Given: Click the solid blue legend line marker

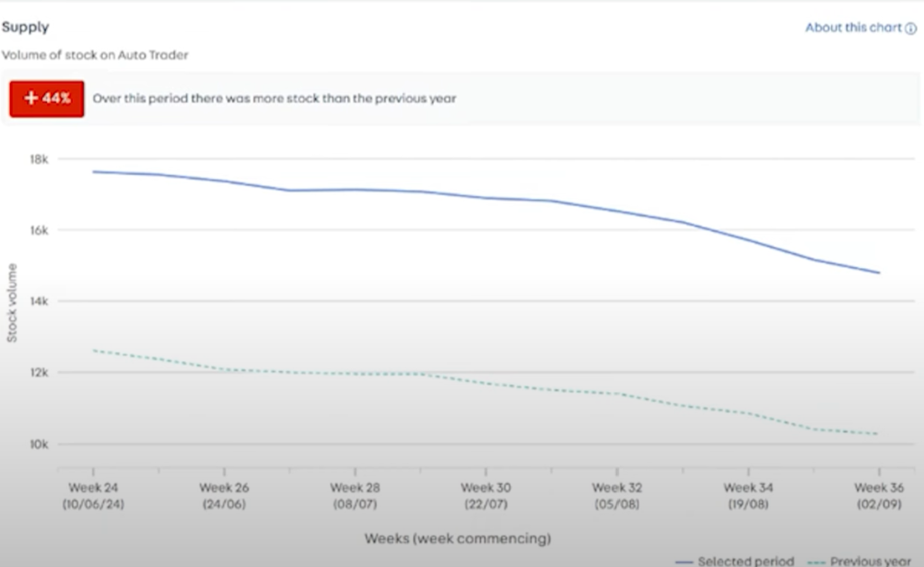Looking at the screenshot, I should coord(684,562).
